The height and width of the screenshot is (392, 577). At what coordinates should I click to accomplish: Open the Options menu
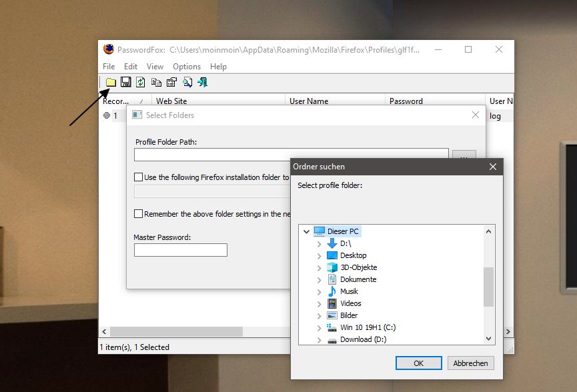(x=187, y=67)
